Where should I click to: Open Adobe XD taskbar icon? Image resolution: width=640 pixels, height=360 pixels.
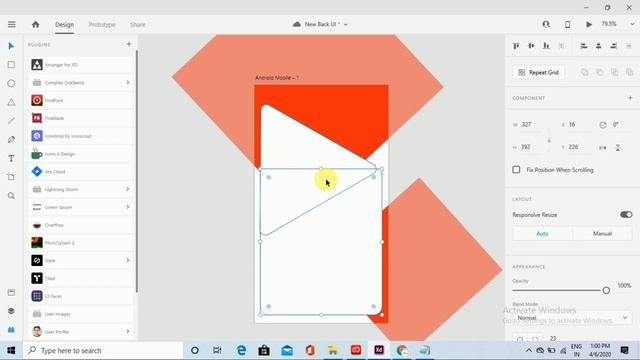tap(379, 350)
